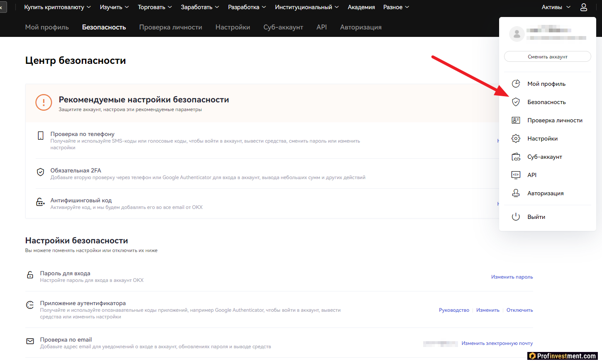Open the Торговать dropdown menu
This screenshot has height=364, width=602.
coord(154,7)
